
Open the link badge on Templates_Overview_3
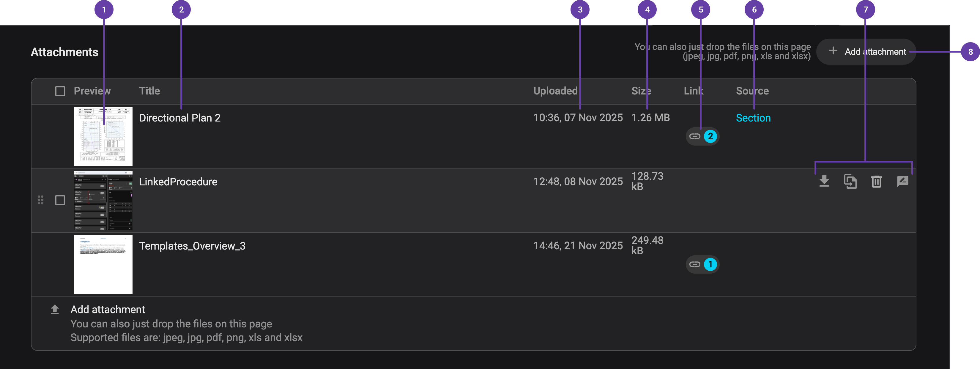(702, 264)
